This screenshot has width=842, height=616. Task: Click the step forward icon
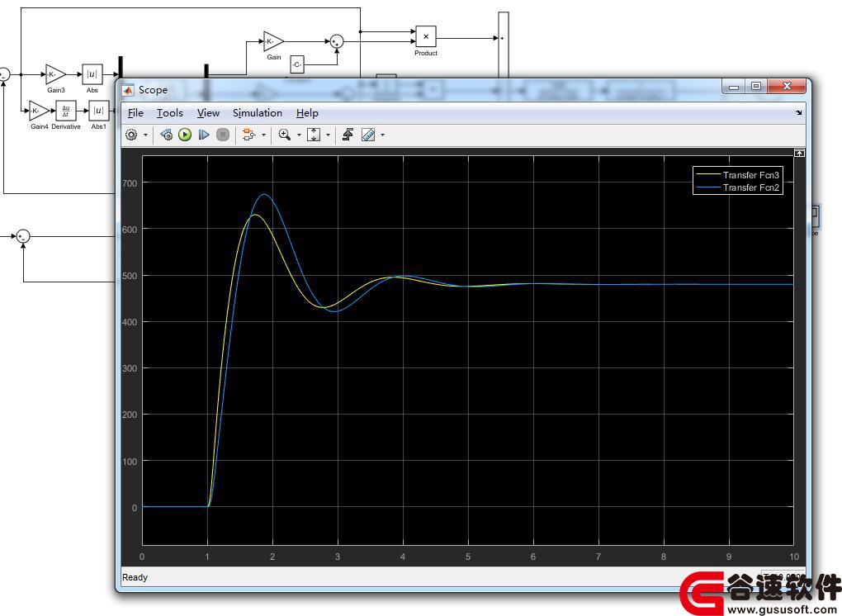click(x=204, y=135)
